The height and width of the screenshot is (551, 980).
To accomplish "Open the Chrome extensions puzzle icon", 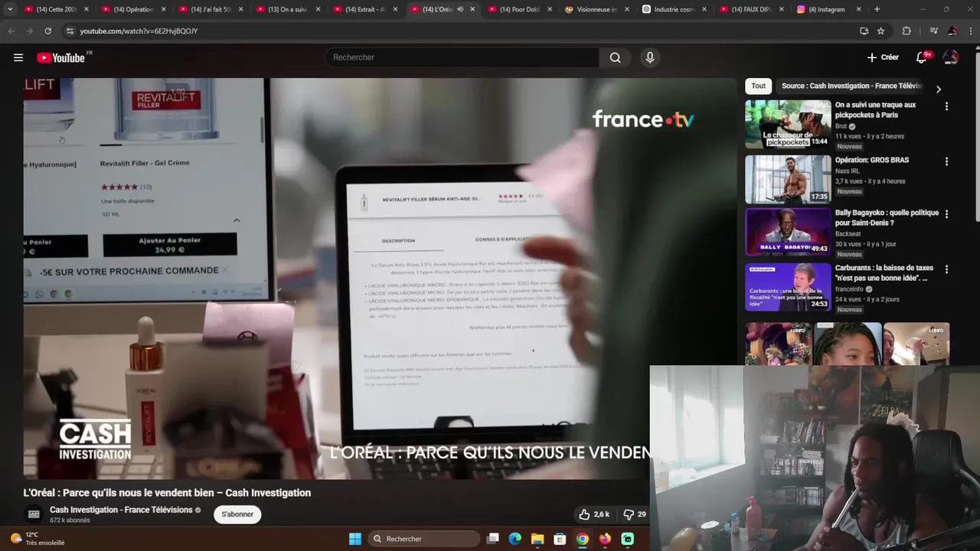I will [907, 31].
